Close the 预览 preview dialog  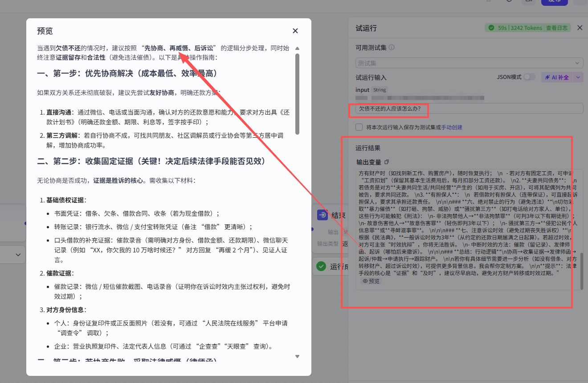point(295,31)
